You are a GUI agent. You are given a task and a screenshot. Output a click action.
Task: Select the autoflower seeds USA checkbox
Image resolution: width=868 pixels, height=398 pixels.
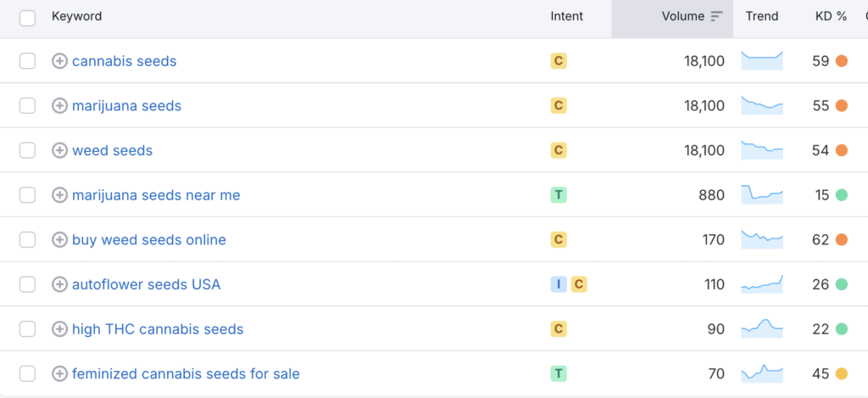click(x=27, y=284)
